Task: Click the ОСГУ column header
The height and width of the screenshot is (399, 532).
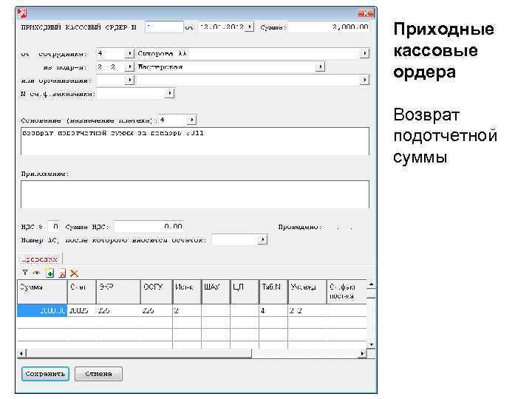Action: 157,291
